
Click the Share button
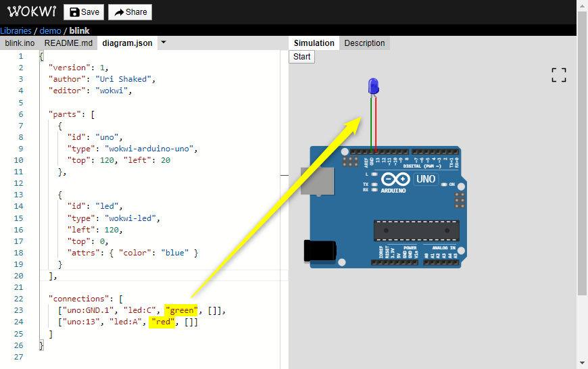tap(130, 12)
